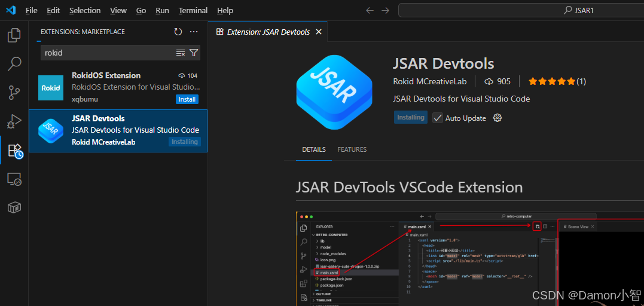The height and width of the screenshot is (306, 644).
Task: Close the Extension: JSAR Devtools tab
Action: click(318, 32)
